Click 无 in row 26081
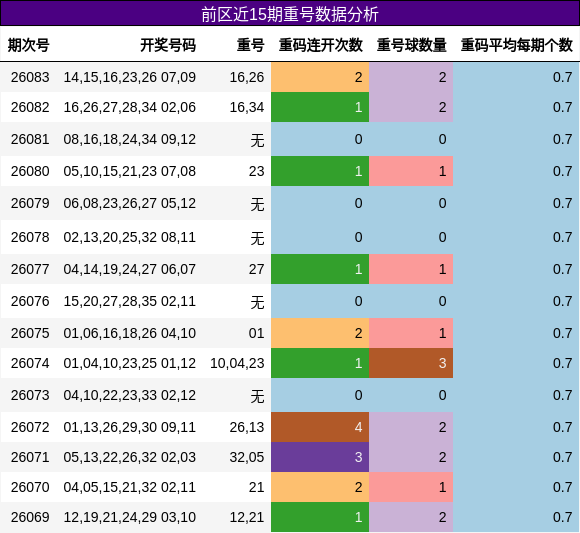Screen dimensions: 580x533 pyautogui.click(x=257, y=140)
